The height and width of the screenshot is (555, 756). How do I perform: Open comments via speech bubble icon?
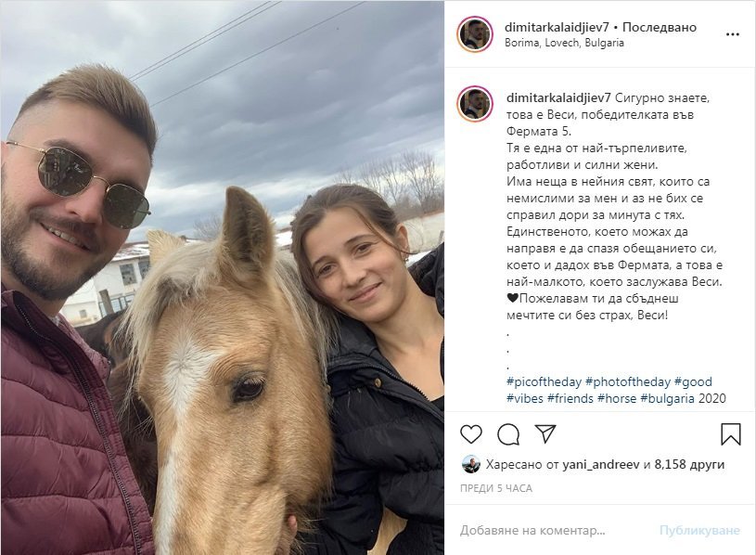tap(508, 434)
